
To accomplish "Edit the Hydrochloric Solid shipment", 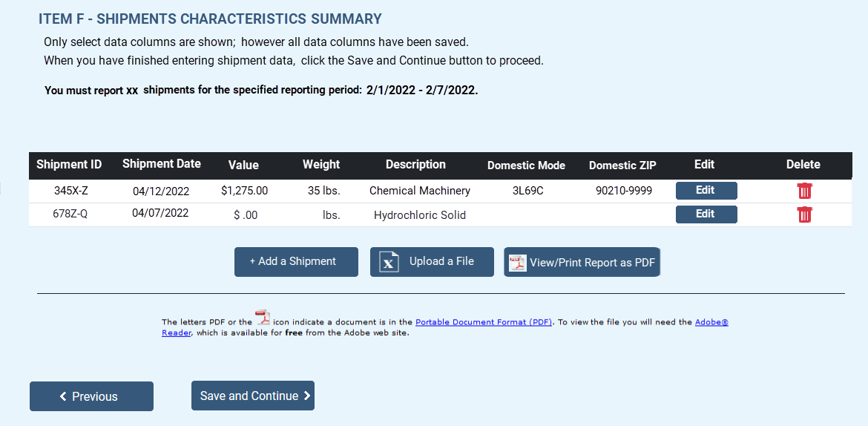I will [x=706, y=214].
